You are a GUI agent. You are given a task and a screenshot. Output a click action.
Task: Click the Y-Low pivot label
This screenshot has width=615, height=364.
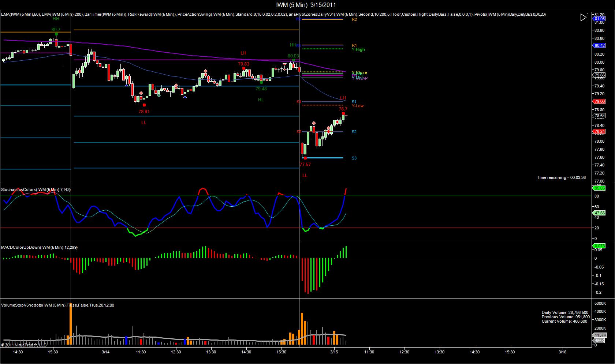(358, 106)
